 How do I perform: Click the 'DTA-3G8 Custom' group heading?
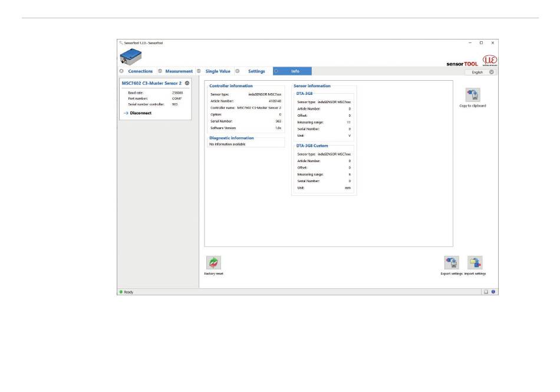coord(312,146)
